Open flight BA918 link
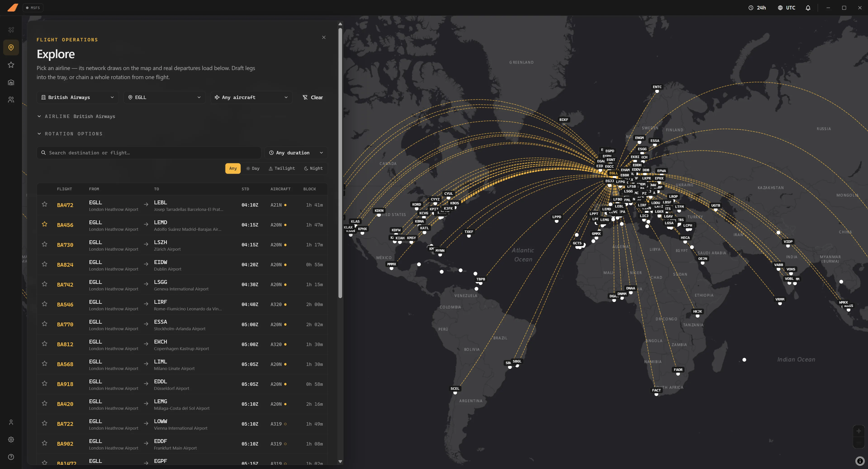The height and width of the screenshot is (469, 868). click(x=65, y=384)
